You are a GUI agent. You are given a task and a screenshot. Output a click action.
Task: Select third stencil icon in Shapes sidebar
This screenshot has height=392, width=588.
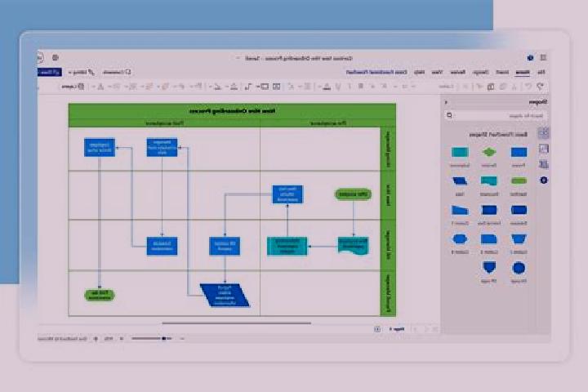click(543, 164)
